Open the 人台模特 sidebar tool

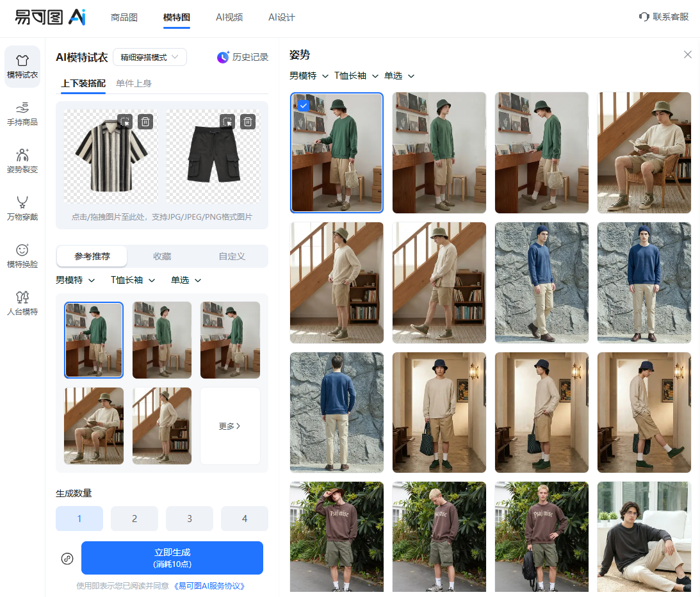22,303
